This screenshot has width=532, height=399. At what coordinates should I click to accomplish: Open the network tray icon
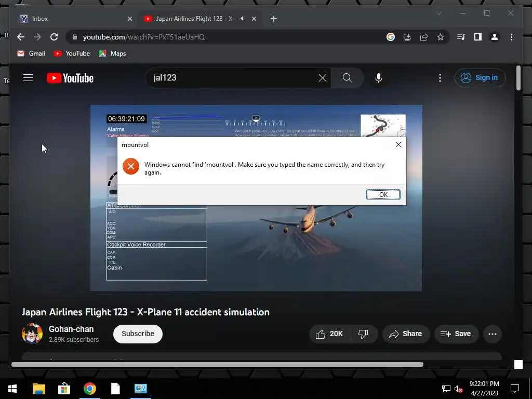pyautogui.click(x=446, y=389)
